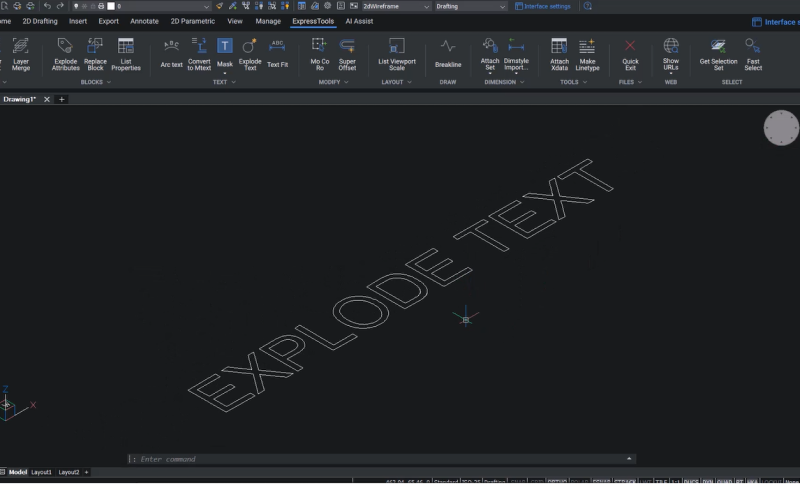Activate the text Mask tool

(x=224, y=53)
